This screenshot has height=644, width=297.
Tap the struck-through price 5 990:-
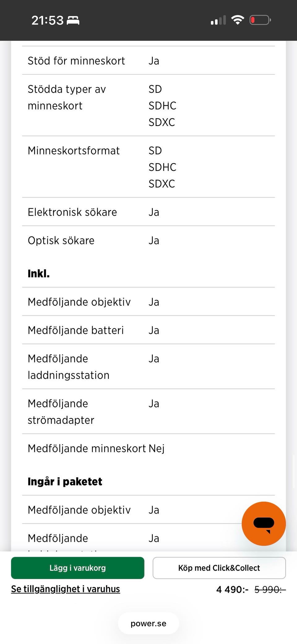pos(270,590)
